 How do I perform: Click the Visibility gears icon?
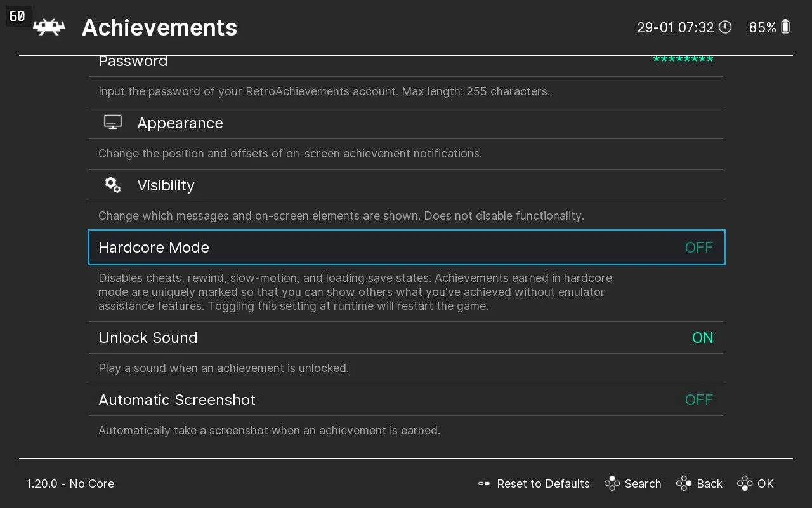pyautogui.click(x=113, y=185)
